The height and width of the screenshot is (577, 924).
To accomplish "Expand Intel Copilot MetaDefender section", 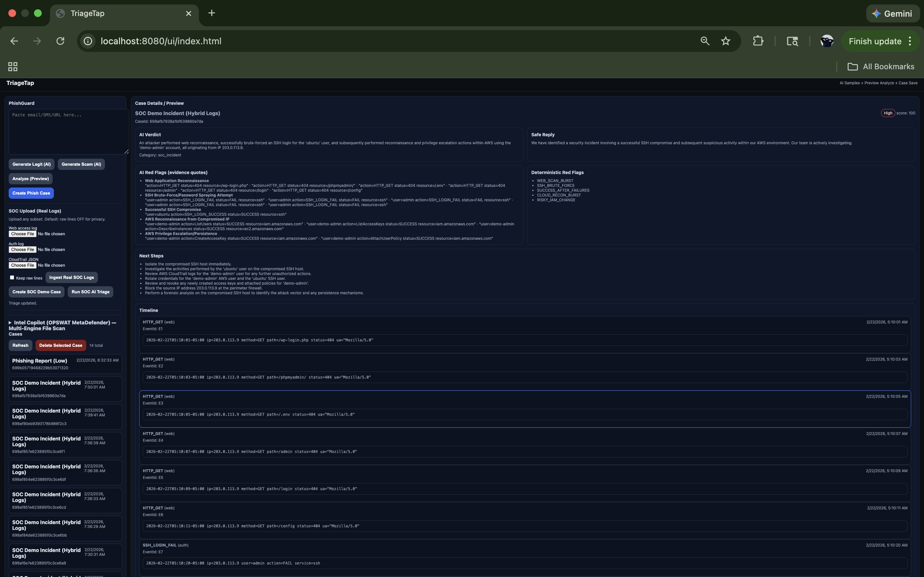I will [x=10, y=323].
